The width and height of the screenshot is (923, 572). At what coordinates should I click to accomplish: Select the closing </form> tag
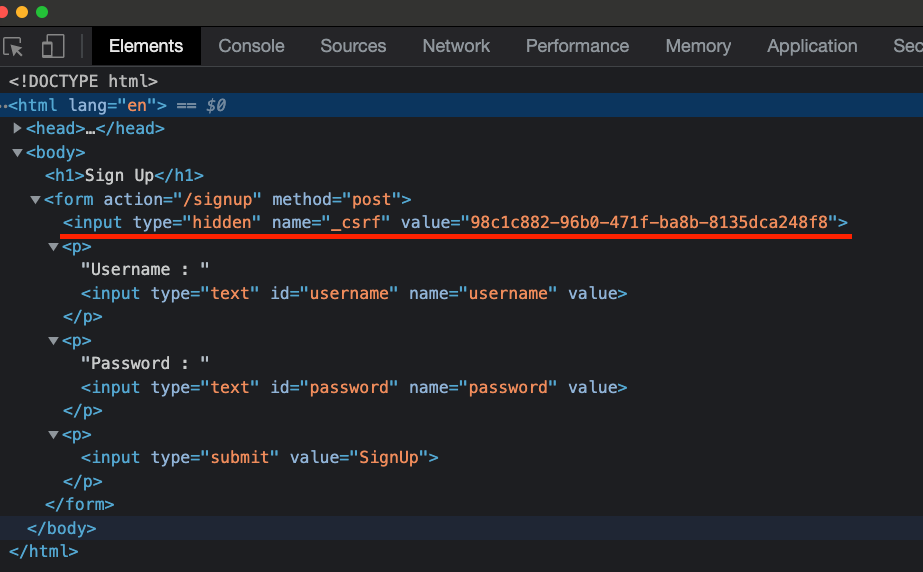[79, 504]
